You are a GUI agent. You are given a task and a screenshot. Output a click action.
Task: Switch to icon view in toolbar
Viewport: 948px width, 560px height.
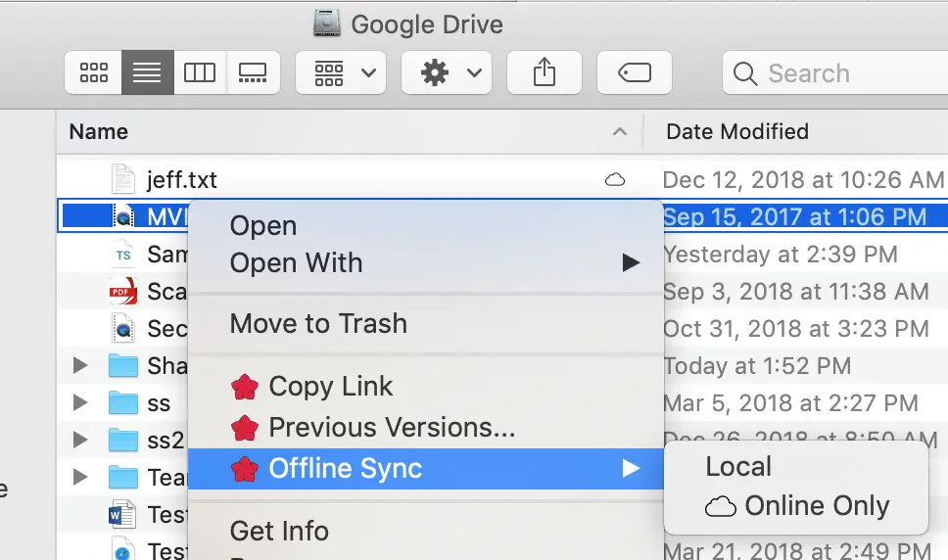tap(94, 72)
